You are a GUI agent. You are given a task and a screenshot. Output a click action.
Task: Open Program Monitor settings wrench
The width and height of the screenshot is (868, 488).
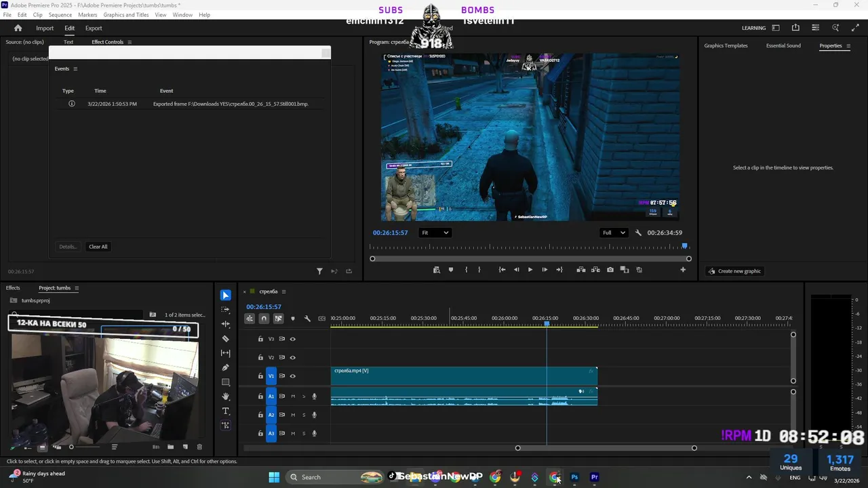pyautogui.click(x=638, y=232)
